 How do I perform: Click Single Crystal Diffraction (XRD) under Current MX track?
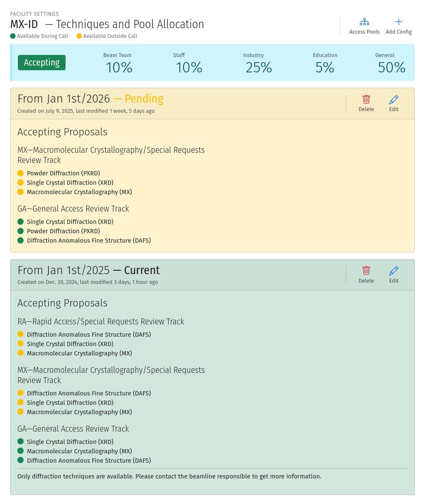pyautogui.click(x=70, y=403)
